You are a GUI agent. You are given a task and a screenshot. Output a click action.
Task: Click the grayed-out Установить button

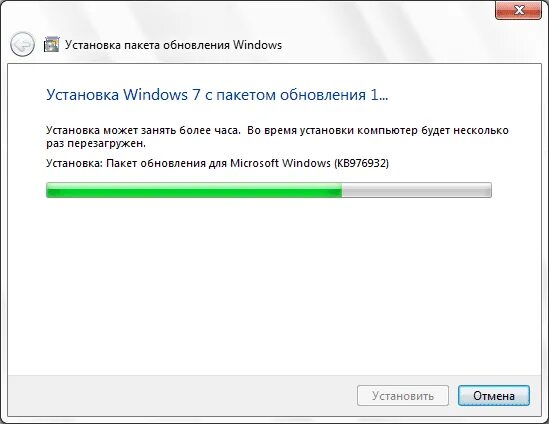(x=403, y=396)
